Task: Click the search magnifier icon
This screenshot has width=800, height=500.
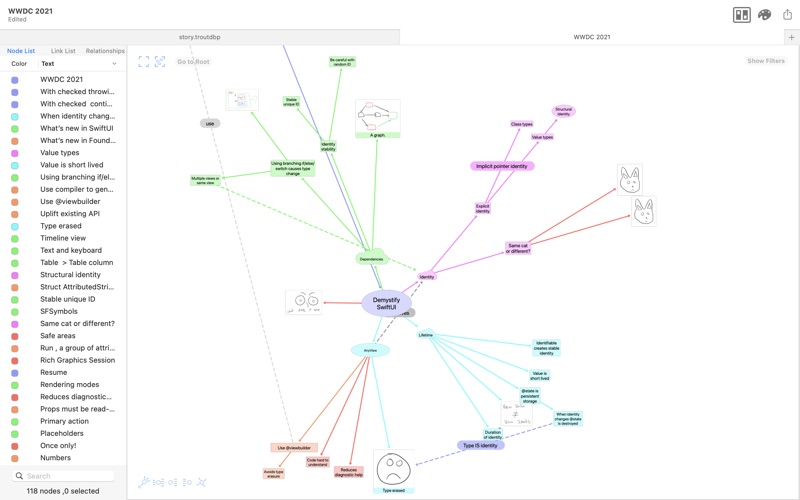Action: point(19,476)
